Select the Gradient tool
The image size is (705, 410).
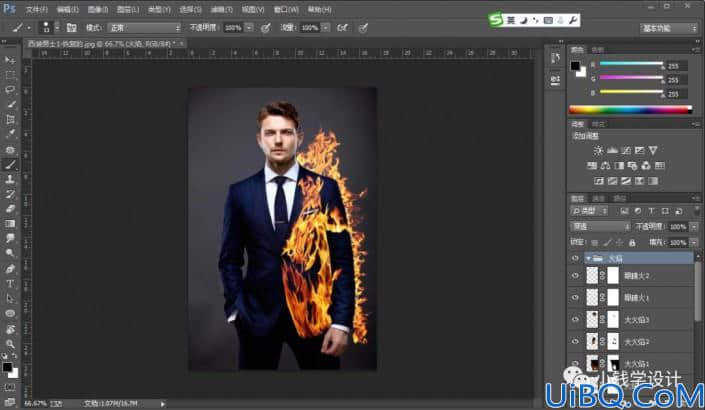coord(10,224)
